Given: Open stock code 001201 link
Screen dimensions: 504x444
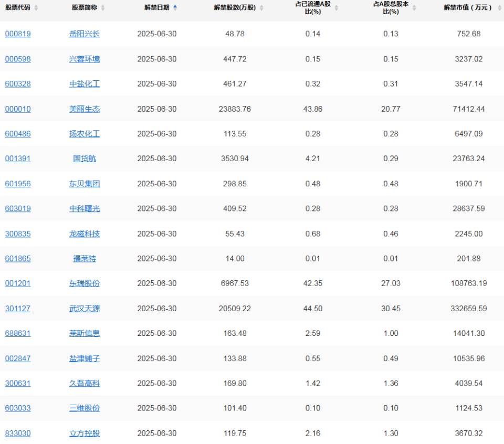Looking at the screenshot, I should tap(18, 283).
